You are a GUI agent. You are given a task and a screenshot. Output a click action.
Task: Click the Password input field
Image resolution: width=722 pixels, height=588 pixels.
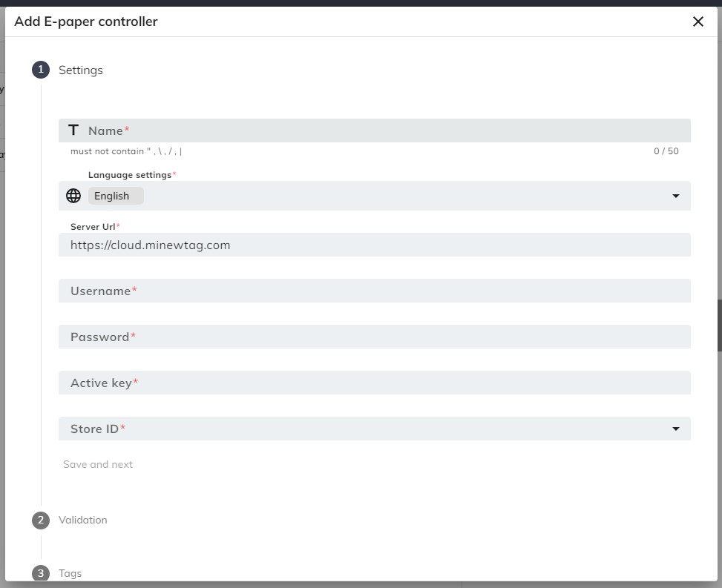click(374, 337)
